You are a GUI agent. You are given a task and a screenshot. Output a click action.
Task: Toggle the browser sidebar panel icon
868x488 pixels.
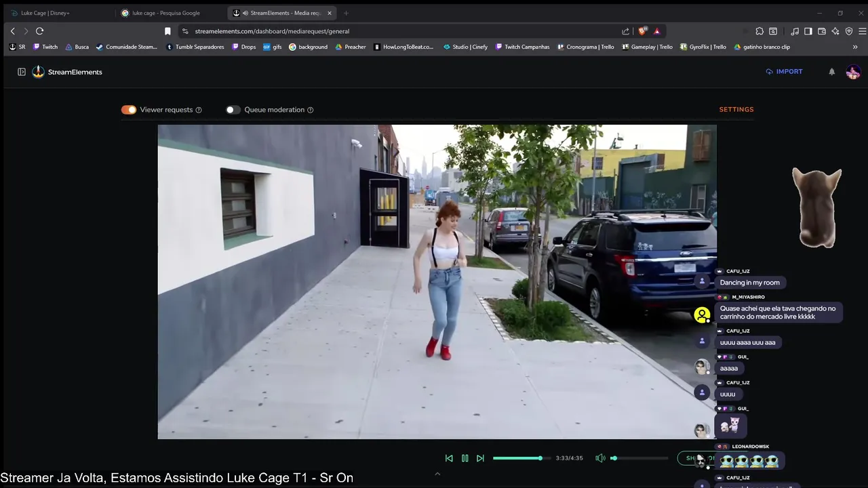[x=808, y=31]
